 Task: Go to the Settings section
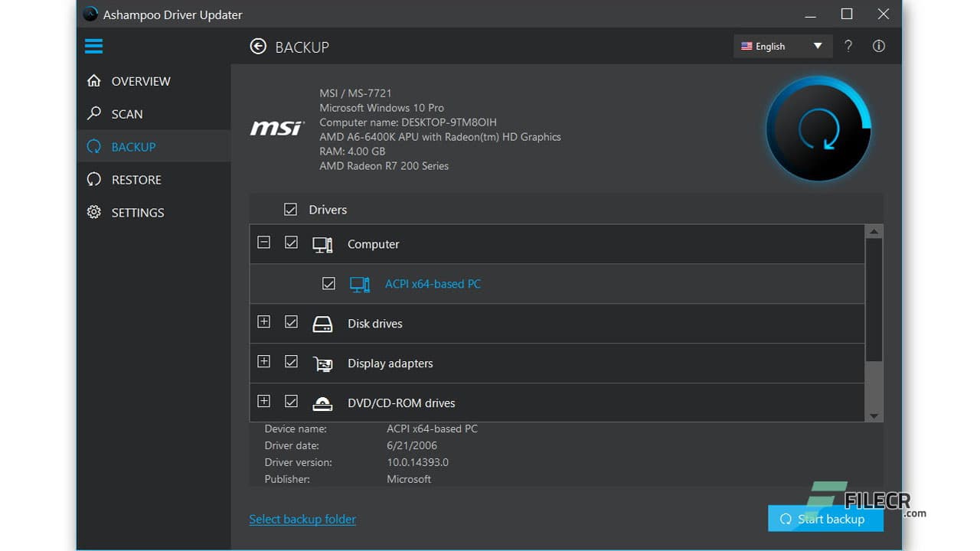(x=138, y=212)
